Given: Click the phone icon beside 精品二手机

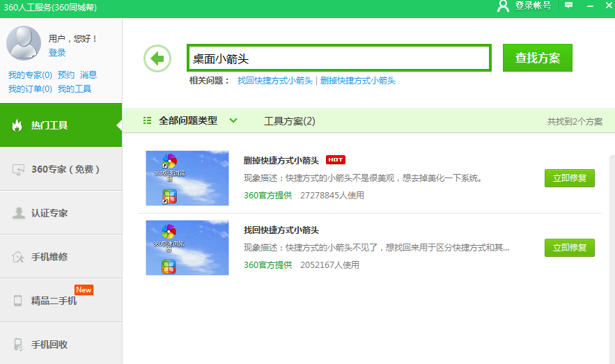Looking at the screenshot, I should pyautogui.click(x=18, y=301).
